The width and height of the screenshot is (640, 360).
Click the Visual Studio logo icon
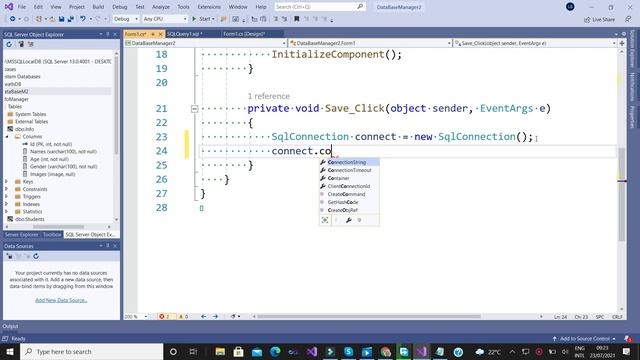(x=9, y=7)
